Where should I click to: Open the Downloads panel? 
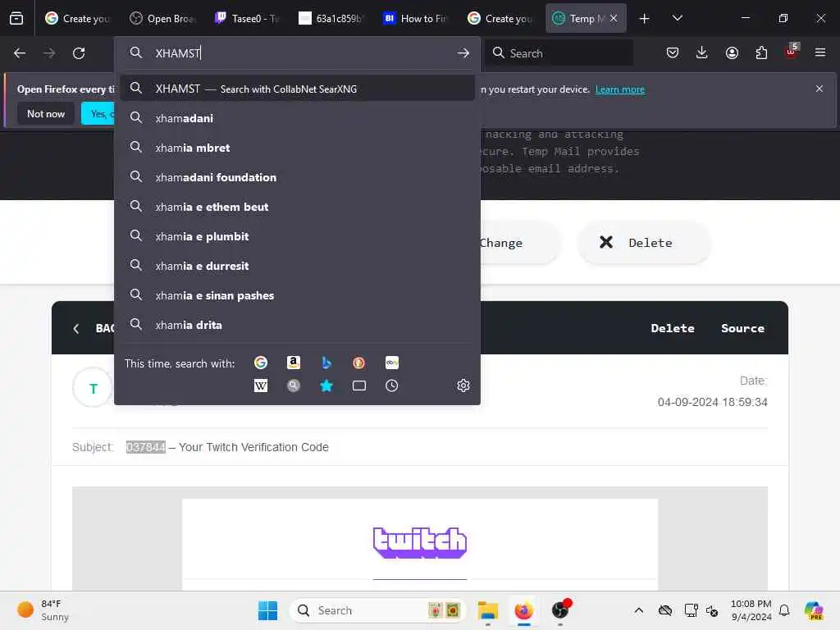coord(702,52)
